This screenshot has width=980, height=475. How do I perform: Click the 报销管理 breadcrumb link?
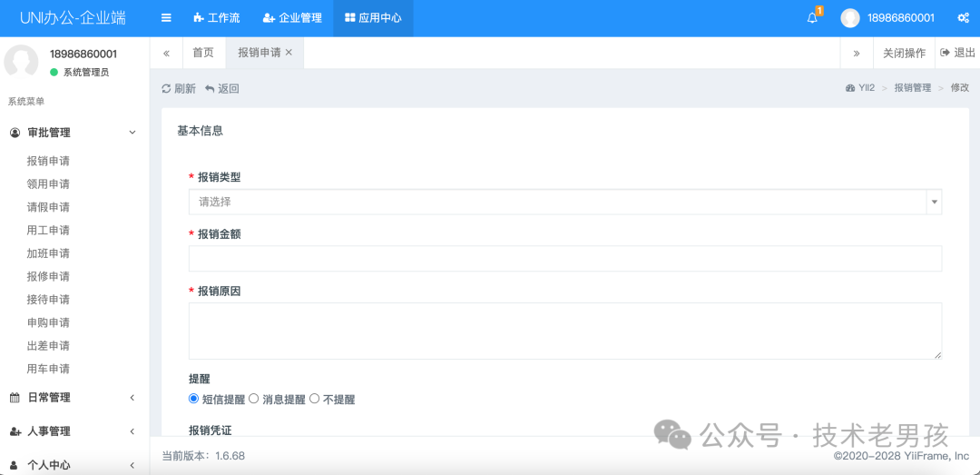coord(913,88)
